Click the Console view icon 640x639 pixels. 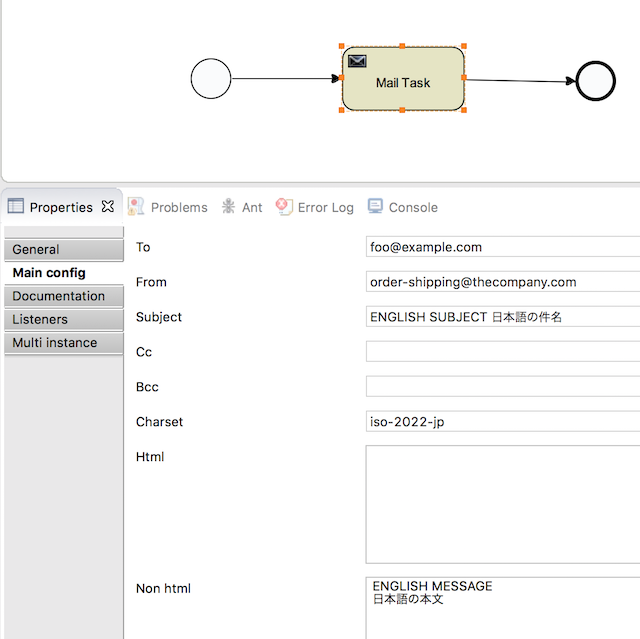pos(375,207)
